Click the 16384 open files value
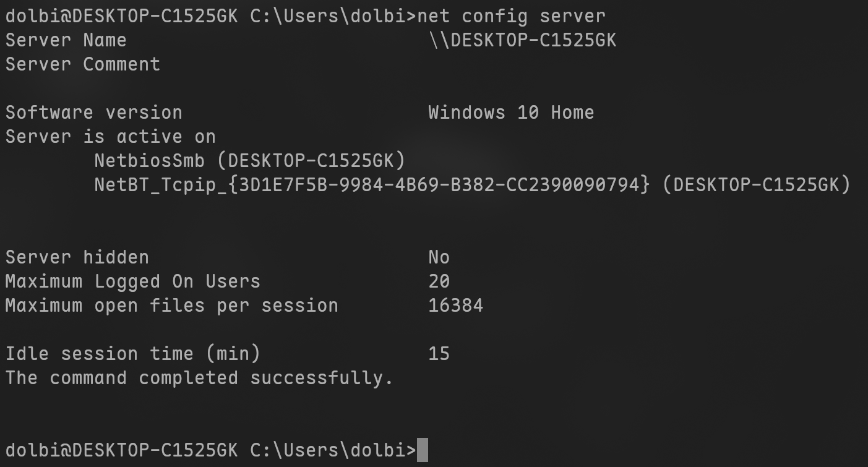Viewport: 868px width, 467px height. pos(455,306)
